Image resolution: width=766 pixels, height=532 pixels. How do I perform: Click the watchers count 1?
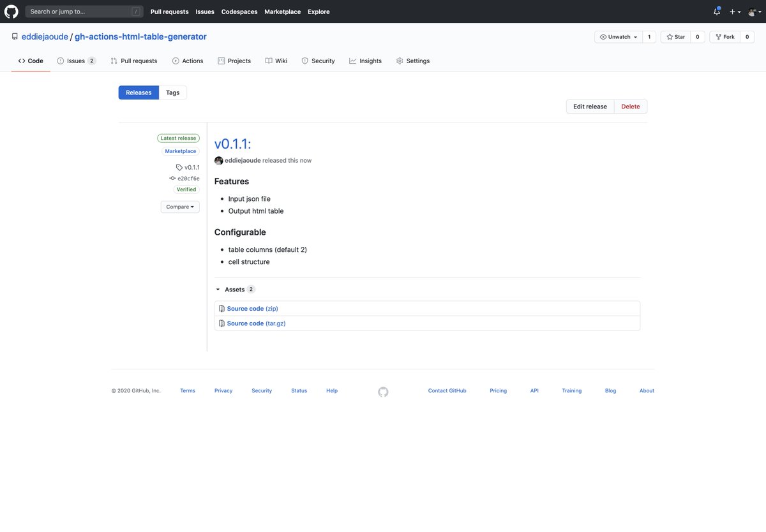[x=649, y=37]
